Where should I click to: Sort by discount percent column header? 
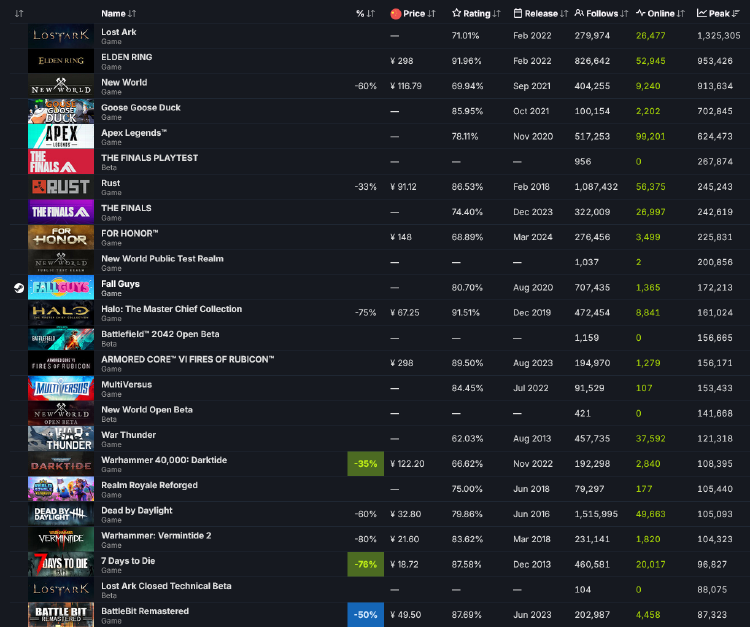365,14
